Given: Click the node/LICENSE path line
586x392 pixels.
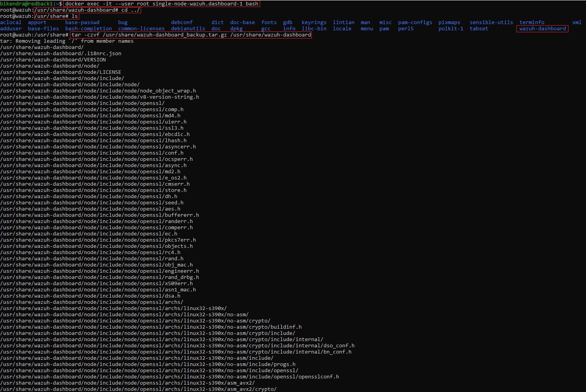Looking at the screenshot, I should click(61, 72).
